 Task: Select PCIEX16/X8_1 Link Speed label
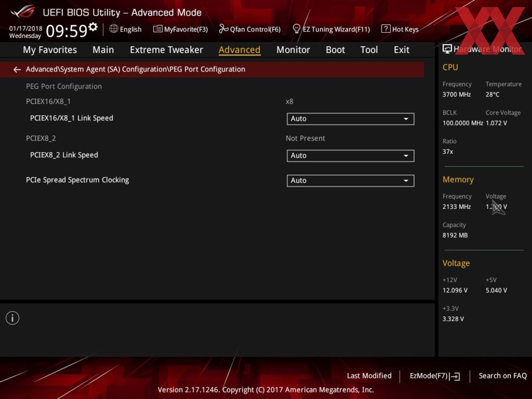(x=72, y=118)
